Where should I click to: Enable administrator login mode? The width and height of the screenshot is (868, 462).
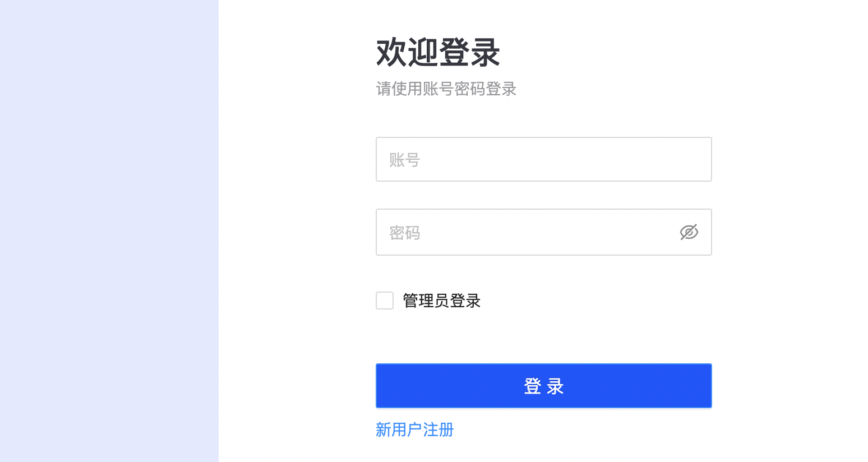pyautogui.click(x=385, y=301)
